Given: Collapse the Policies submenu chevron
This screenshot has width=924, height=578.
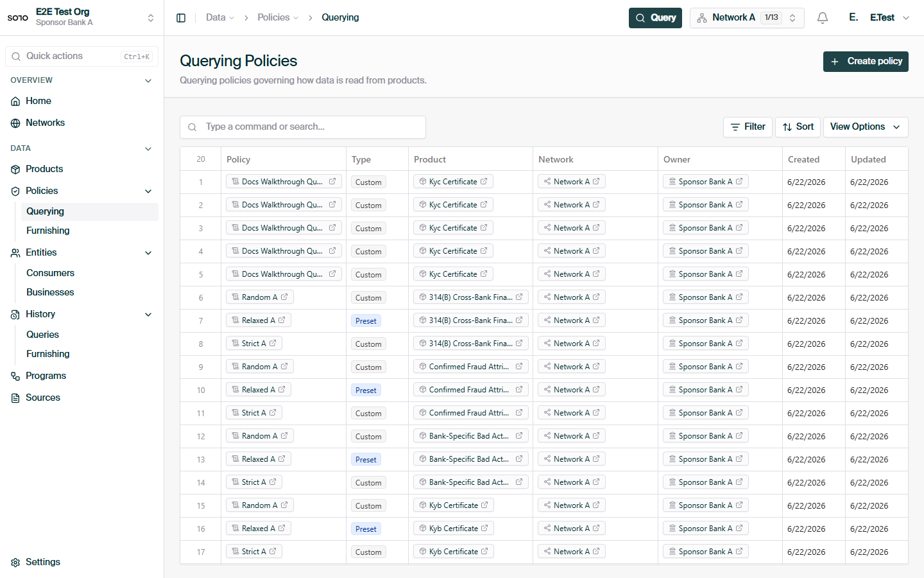Looking at the screenshot, I should pyautogui.click(x=148, y=191).
